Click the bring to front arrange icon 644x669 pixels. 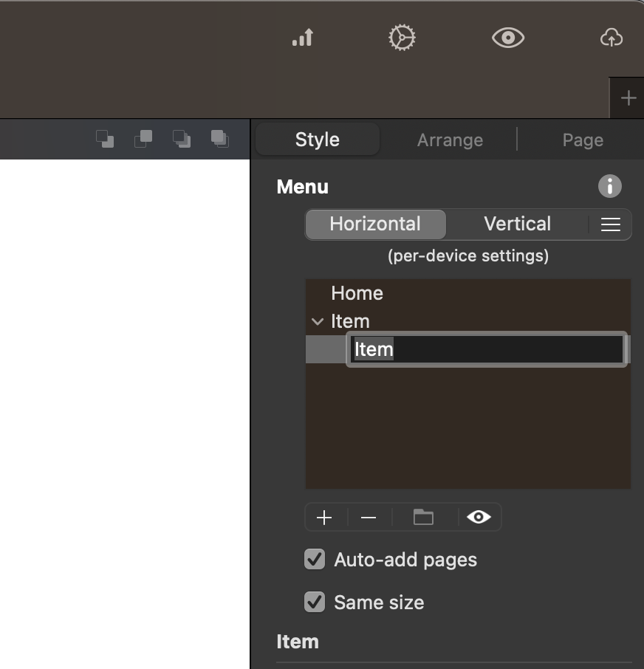pyautogui.click(x=220, y=139)
